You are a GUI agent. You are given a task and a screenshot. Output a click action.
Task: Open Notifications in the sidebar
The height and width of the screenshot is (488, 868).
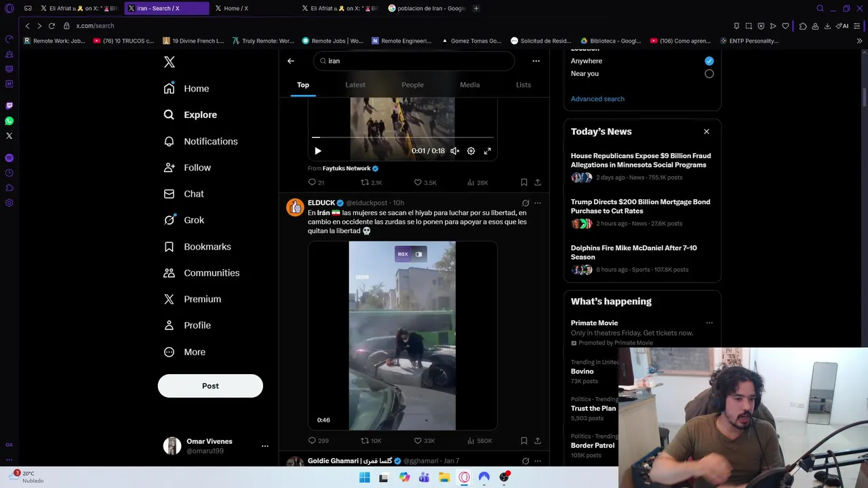[x=201, y=141]
